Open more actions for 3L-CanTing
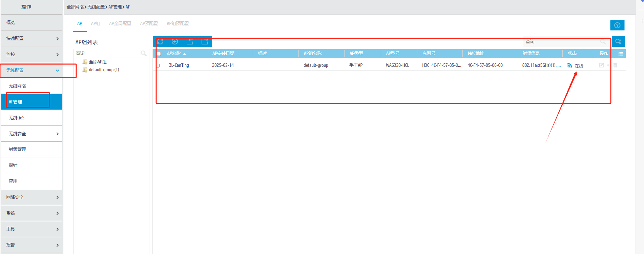The height and width of the screenshot is (254, 644). [x=608, y=65]
